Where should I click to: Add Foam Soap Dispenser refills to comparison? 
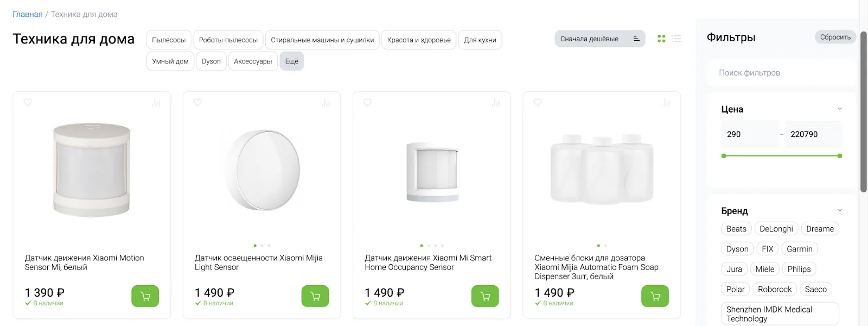point(666,103)
